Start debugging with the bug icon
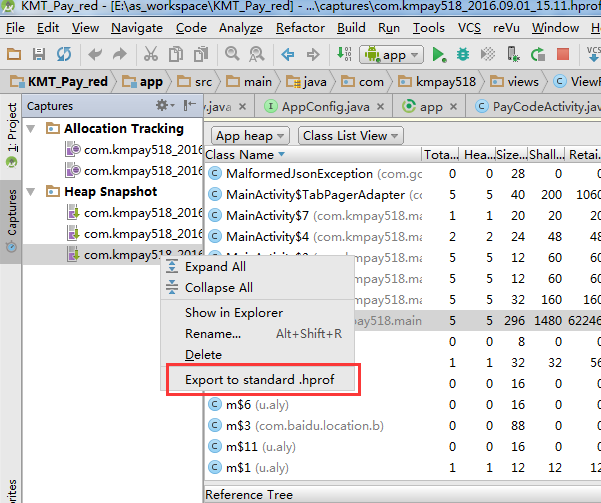Viewport: 601px width, 503px height. pyautogui.click(x=464, y=54)
